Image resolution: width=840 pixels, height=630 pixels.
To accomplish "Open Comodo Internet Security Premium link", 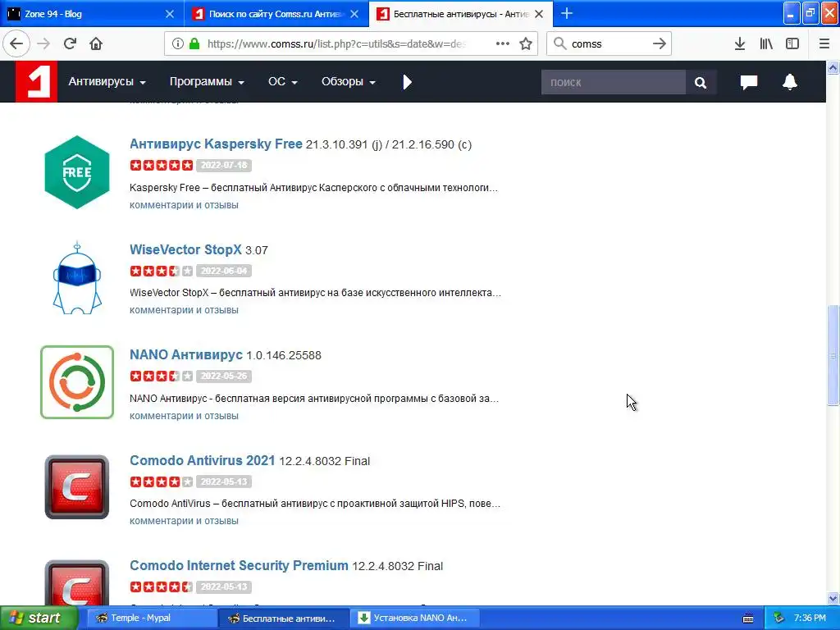I will pyautogui.click(x=239, y=566).
